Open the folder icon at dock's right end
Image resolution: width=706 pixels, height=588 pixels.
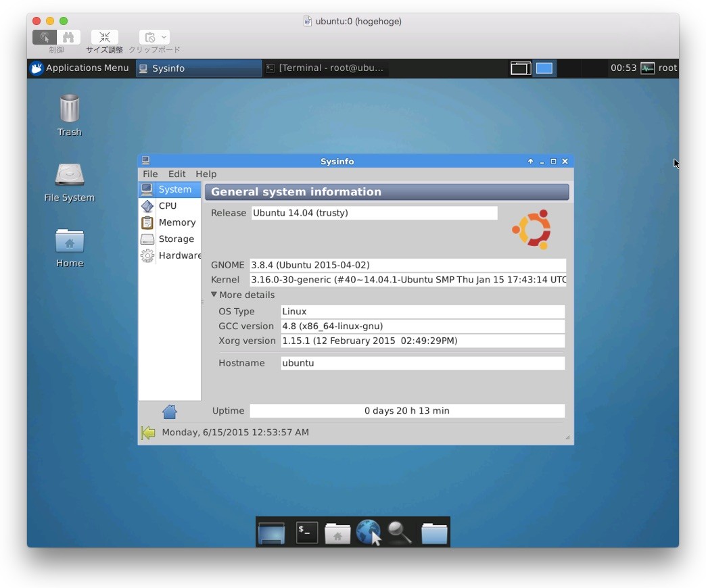coord(434,533)
